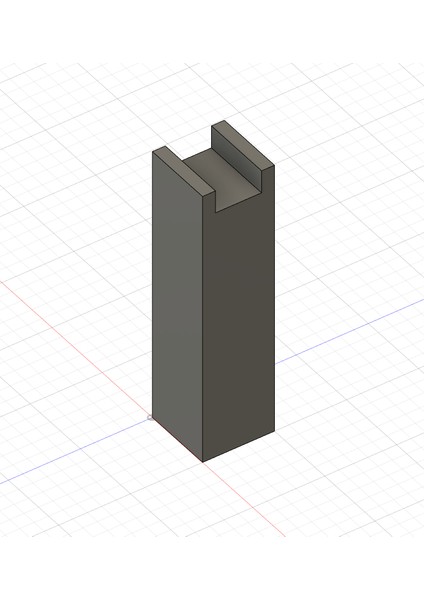The image size is (424, 600).
Task: Select the darker right front face of column
Action: pyautogui.click(x=239, y=325)
